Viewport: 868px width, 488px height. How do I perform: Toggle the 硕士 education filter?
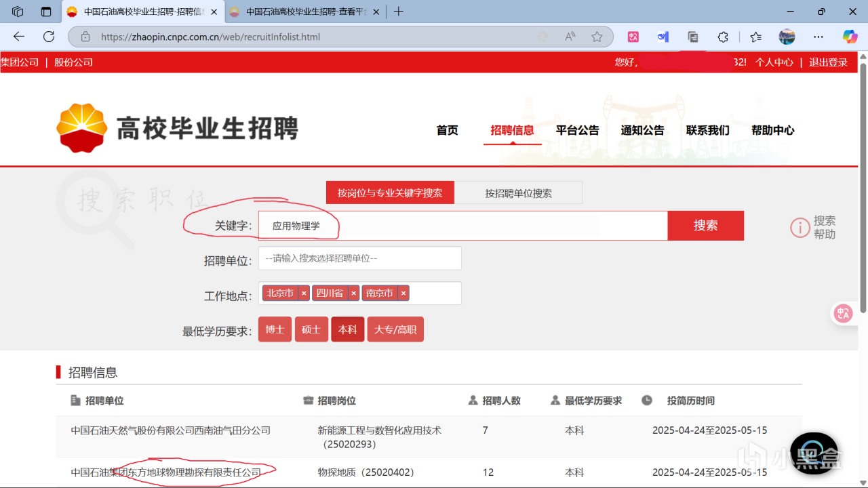[311, 329]
